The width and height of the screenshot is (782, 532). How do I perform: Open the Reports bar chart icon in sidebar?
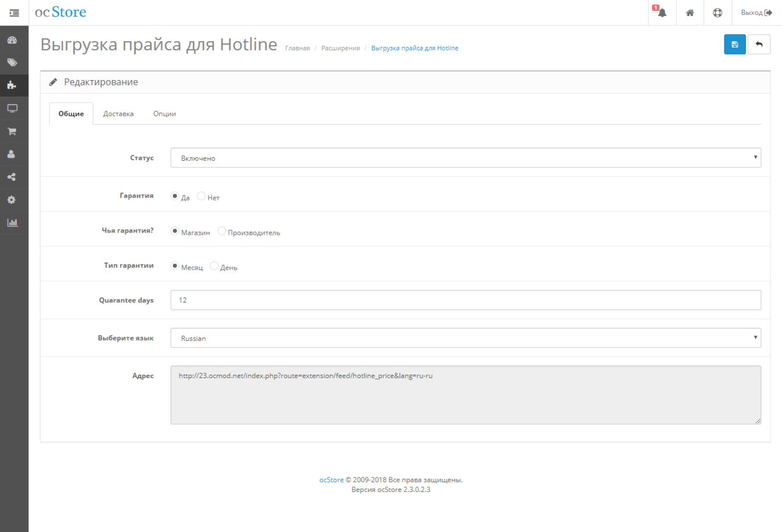pyautogui.click(x=12, y=223)
